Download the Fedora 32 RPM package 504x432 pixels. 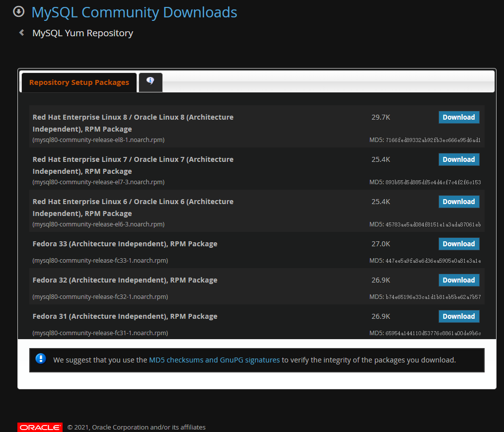pyautogui.click(x=459, y=280)
